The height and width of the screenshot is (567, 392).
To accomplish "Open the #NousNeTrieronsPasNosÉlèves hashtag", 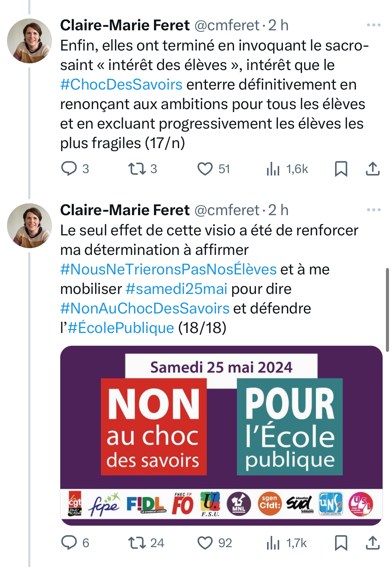I will point(168,269).
